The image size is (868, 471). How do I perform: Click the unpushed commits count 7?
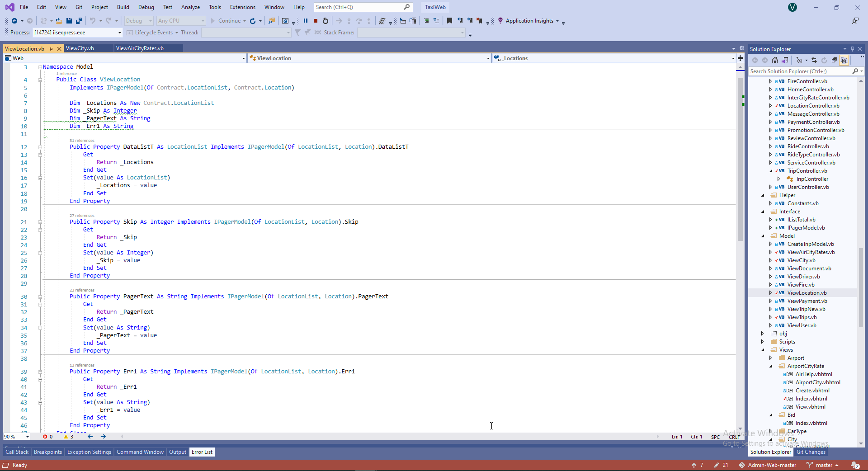(x=697, y=465)
